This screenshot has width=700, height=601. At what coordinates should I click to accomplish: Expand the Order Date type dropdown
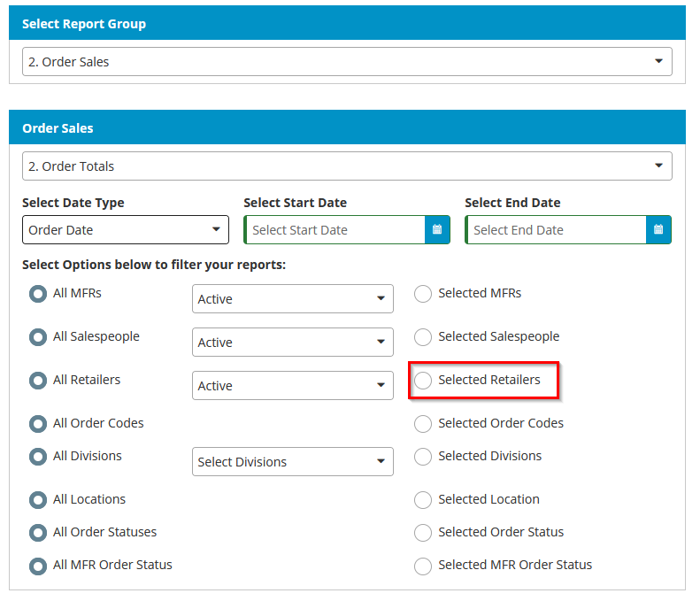point(126,230)
